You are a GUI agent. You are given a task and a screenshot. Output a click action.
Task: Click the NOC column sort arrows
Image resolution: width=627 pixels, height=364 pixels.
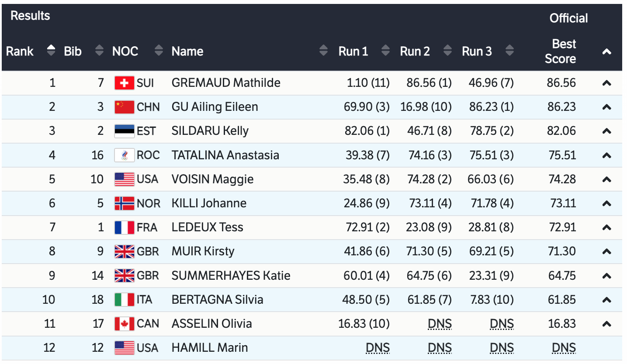(159, 51)
